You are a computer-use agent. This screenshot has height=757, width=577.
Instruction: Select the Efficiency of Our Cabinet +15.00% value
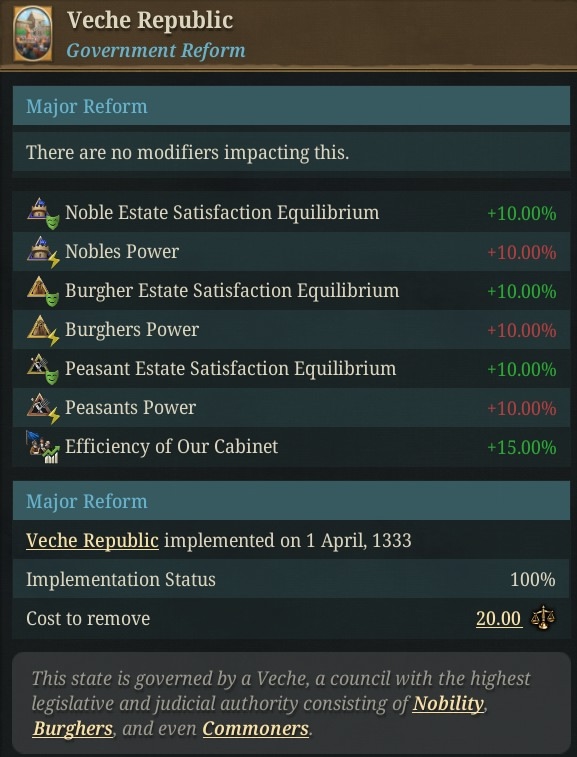tap(521, 448)
